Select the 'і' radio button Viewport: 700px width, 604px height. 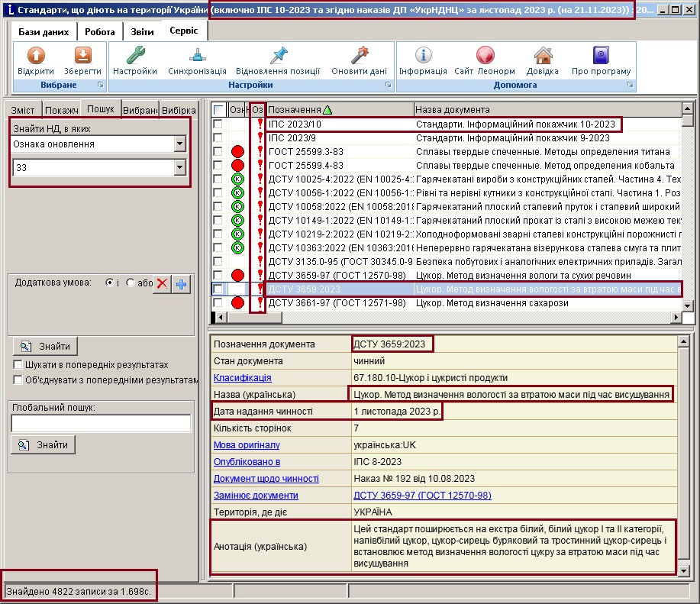[x=109, y=283]
